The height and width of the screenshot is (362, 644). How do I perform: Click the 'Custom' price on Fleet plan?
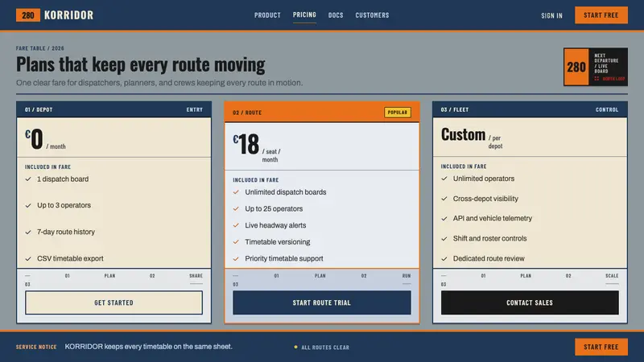[464, 134]
